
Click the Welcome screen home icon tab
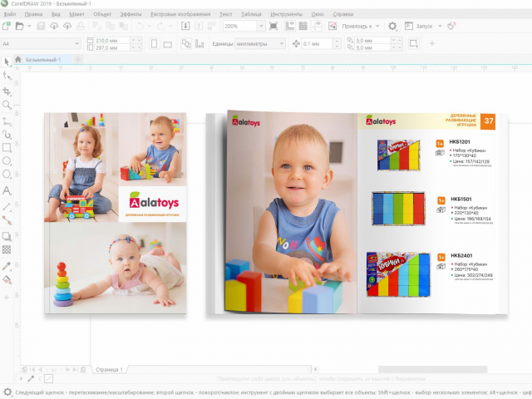(18, 59)
